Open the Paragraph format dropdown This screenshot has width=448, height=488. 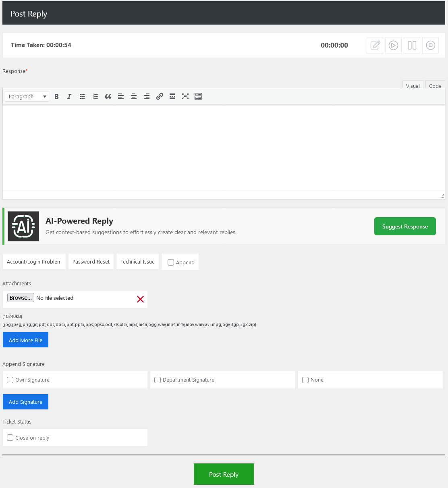click(27, 97)
